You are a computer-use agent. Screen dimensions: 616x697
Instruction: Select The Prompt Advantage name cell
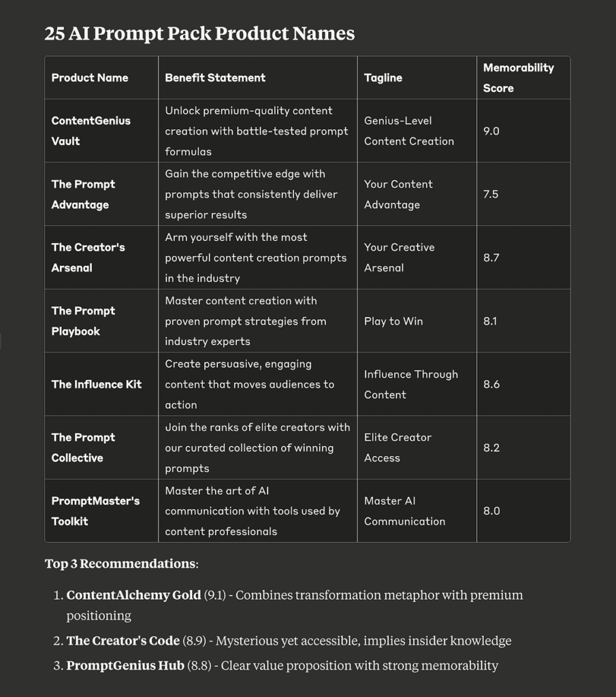pyautogui.click(x=101, y=194)
